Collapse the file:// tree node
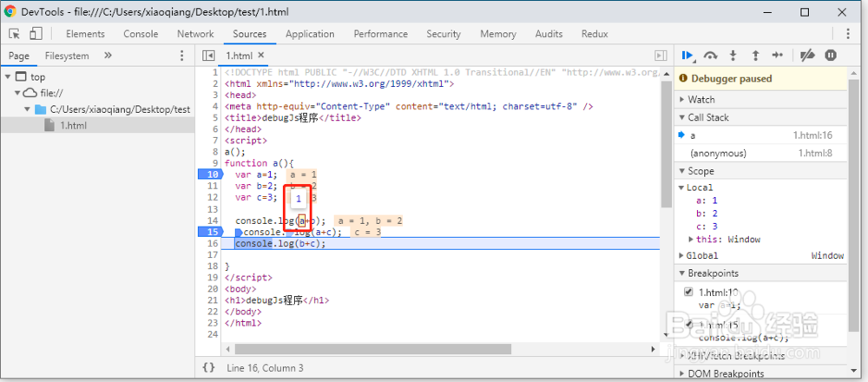This screenshot has height=382, width=868. coord(17,93)
